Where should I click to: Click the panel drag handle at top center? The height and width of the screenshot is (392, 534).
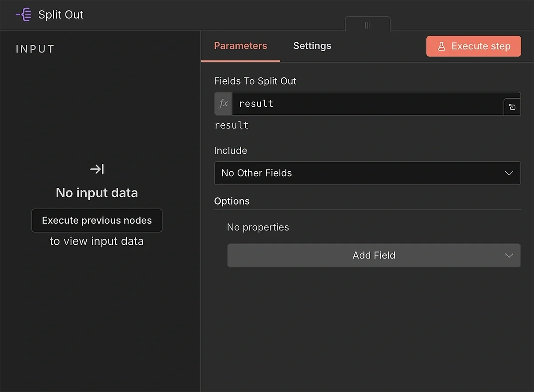[368, 25]
